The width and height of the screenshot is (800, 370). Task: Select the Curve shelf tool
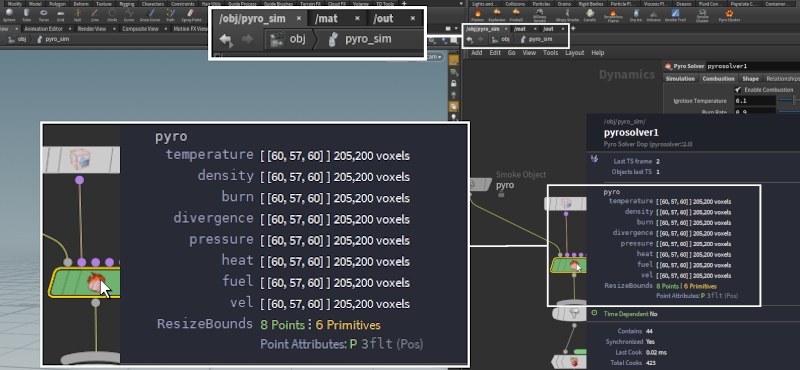(x=129, y=15)
